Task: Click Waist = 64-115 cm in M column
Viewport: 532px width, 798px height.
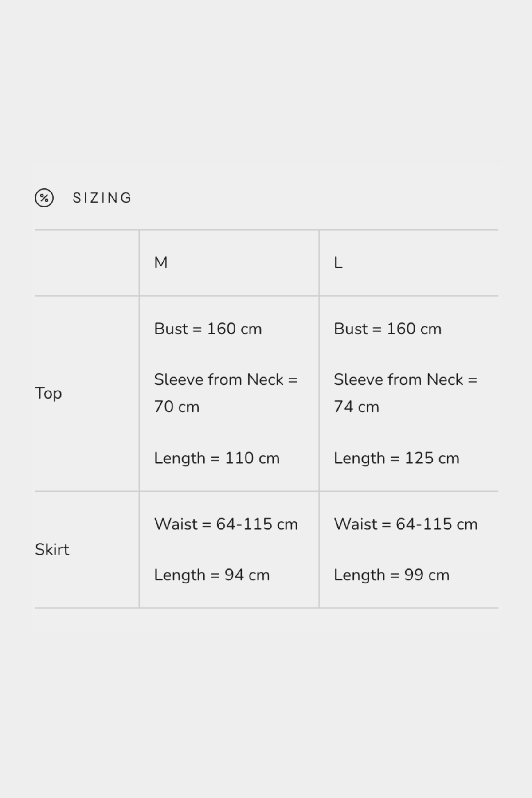Action: tap(226, 524)
